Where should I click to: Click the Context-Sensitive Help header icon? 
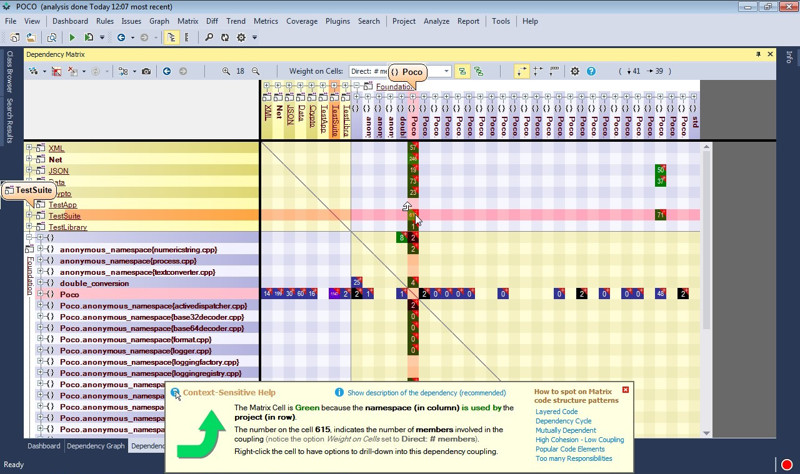pos(176,393)
